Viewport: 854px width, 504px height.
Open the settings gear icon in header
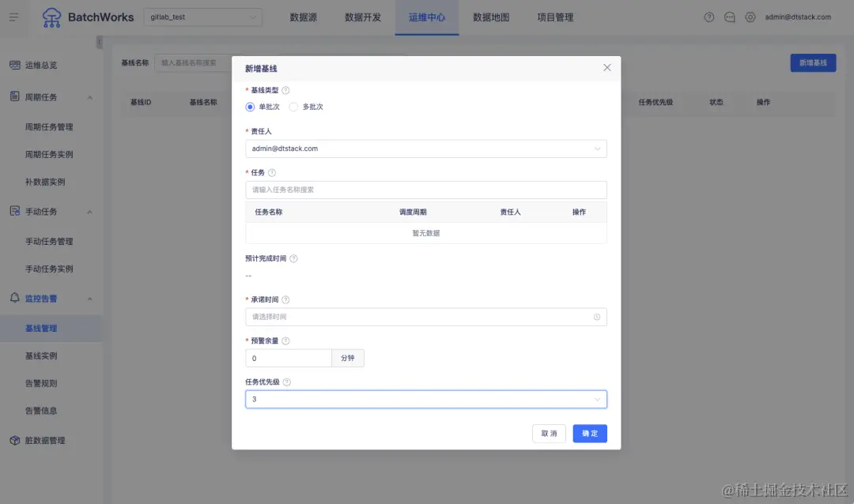[x=750, y=17]
